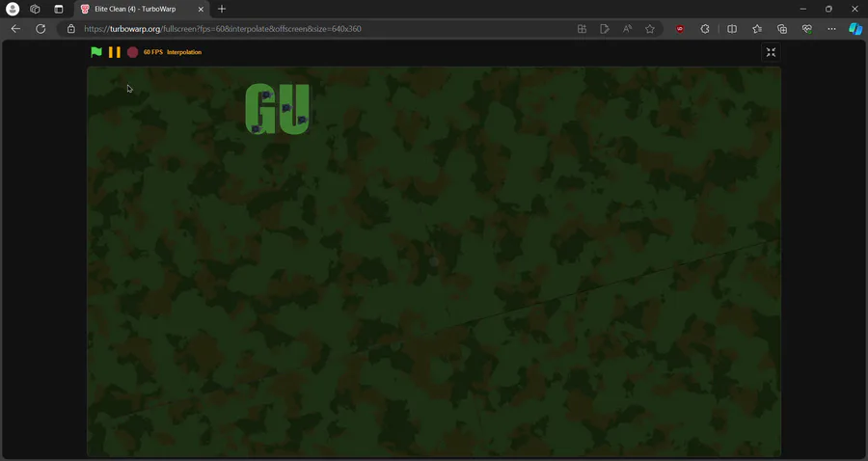Open Read aloud icon in address bar
This screenshot has width=868, height=461.
point(627,29)
